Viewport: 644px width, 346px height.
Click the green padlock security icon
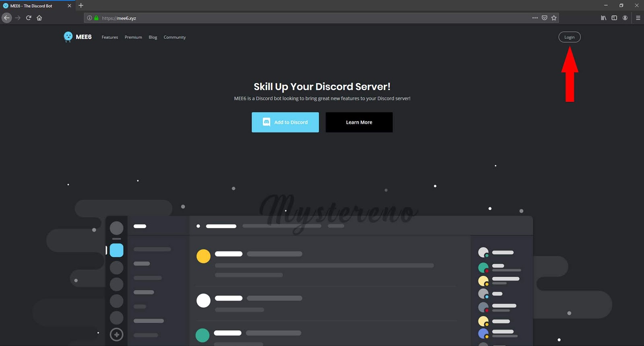(x=96, y=18)
